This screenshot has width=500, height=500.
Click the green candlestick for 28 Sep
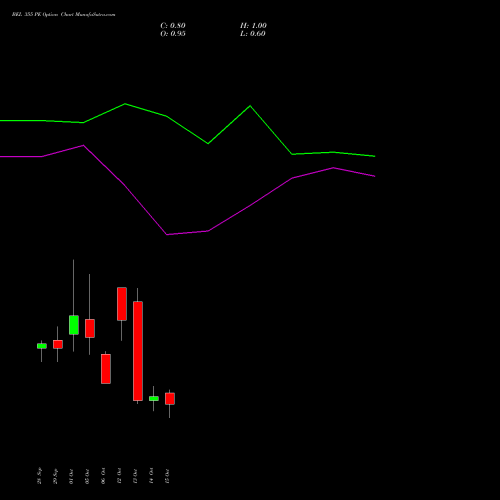pos(42,346)
